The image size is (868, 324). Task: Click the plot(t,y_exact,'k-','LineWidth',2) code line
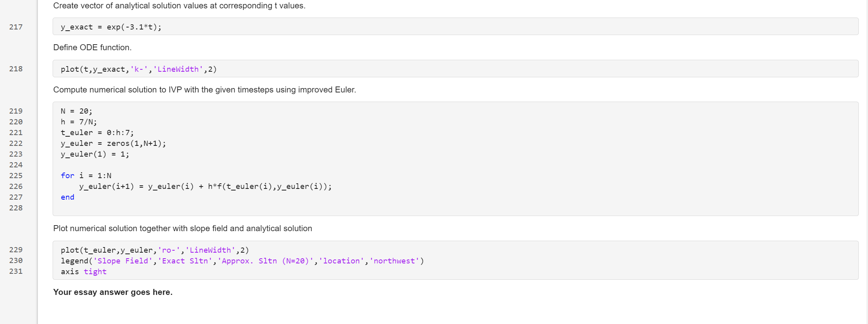pyautogui.click(x=139, y=69)
